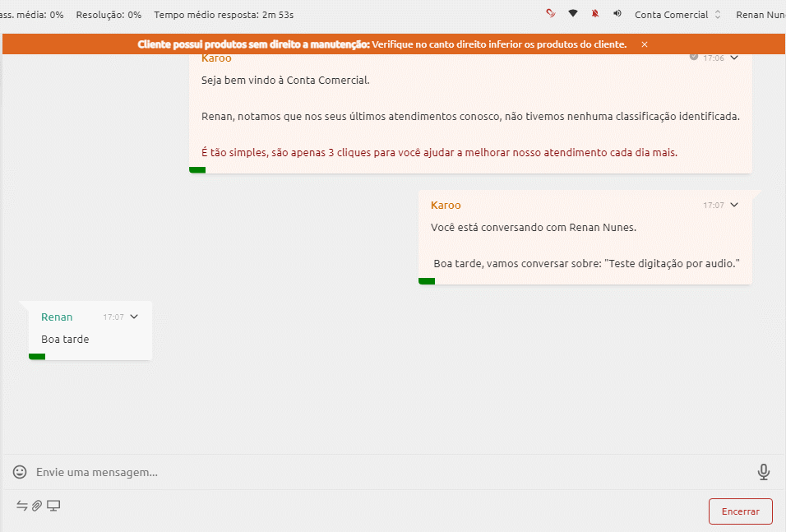Start voice recording with the microphone icon
This screenshot has height=532, width=786.
tap(764, 472)
